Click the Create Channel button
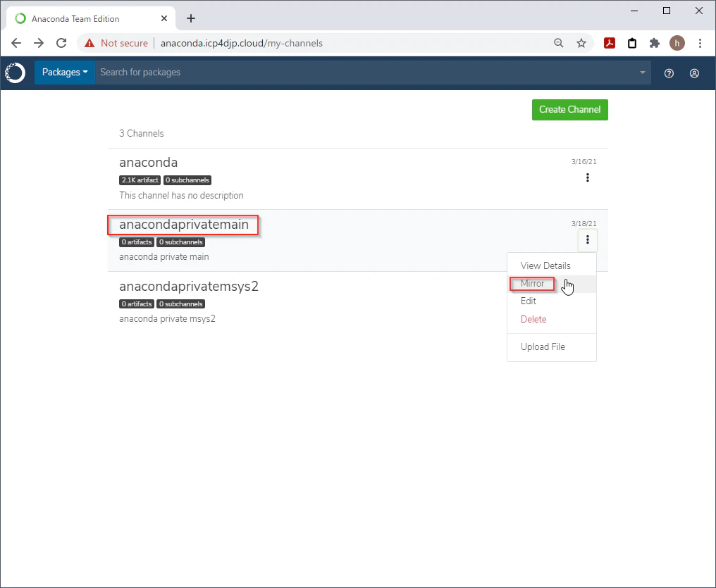 [x=570, y=109]
